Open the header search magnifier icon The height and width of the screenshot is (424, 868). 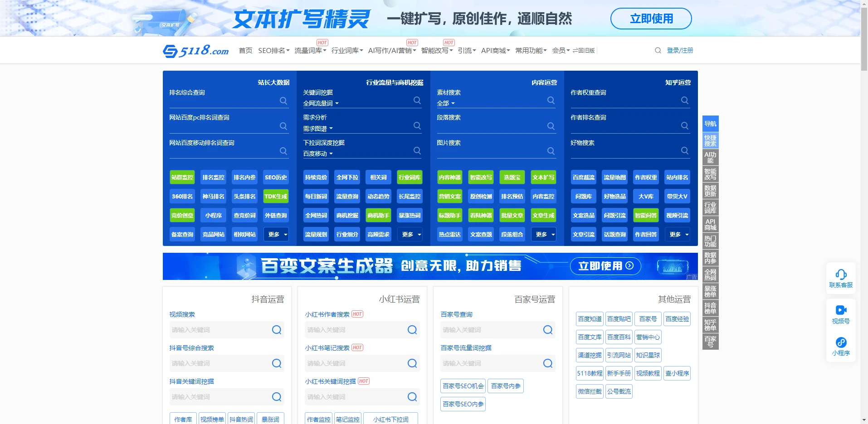[x=658, y=50]
